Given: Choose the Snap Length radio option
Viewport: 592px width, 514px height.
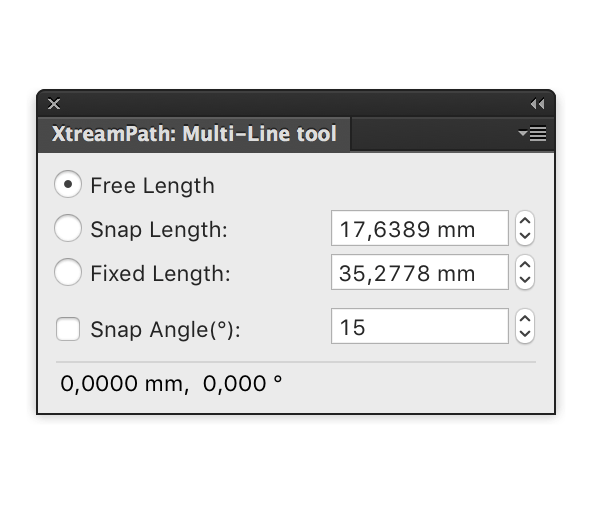Looking at the screenshot, I should (x=68, y=228).
